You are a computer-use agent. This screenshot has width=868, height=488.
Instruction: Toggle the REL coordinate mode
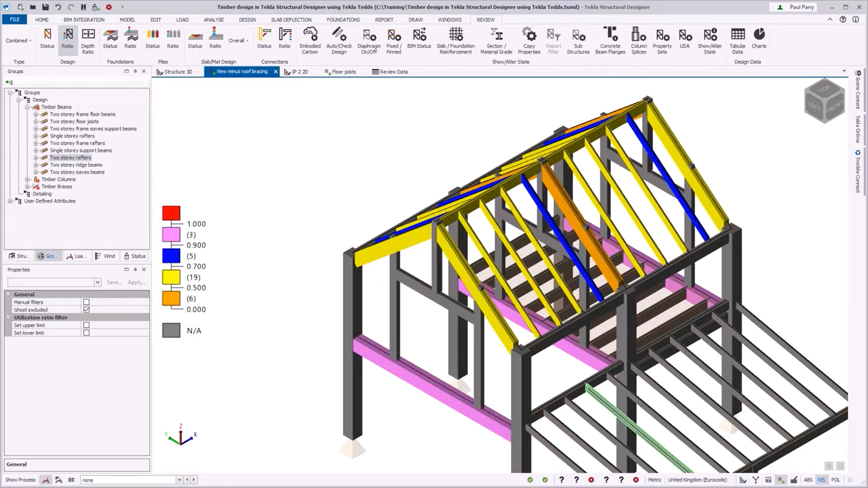tap(821, 480)
